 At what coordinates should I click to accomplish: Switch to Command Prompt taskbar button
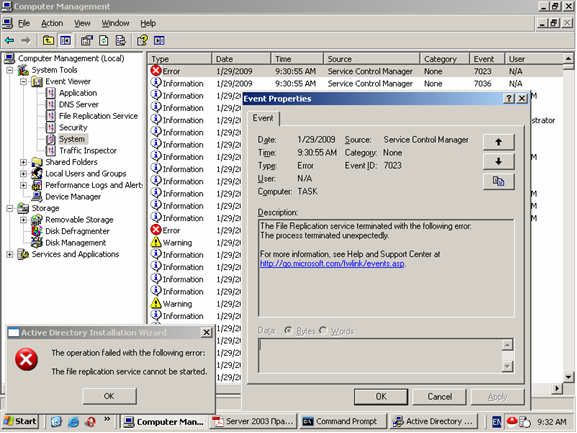[x=343, y=422]
